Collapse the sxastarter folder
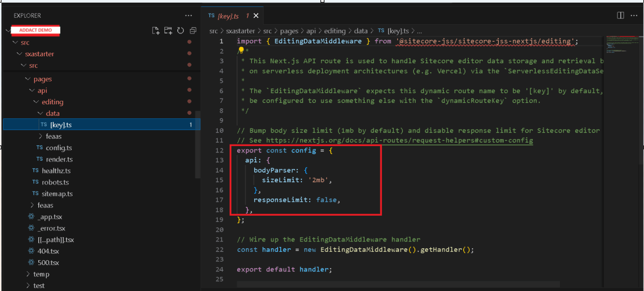Viewport: 644px width, 291px height. [x=19, y=54]
